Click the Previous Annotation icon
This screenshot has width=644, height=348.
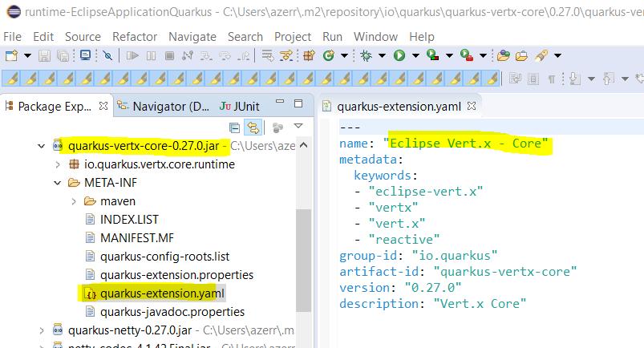pos(609,79)
